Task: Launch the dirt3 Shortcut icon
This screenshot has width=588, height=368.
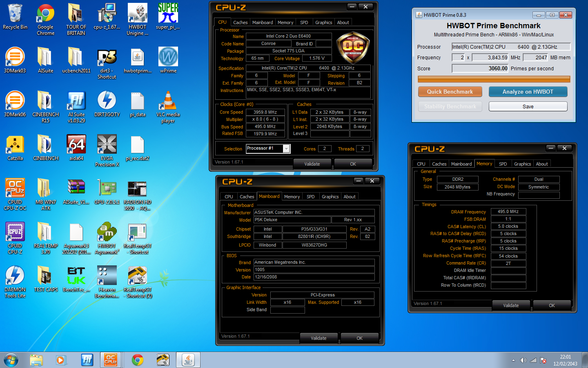Action: pos(107,63)
